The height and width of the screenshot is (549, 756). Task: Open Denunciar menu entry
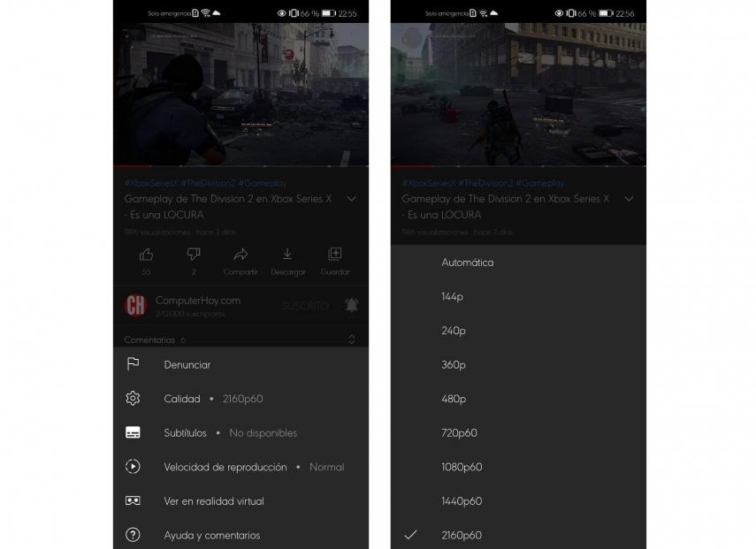click(241, 364)
